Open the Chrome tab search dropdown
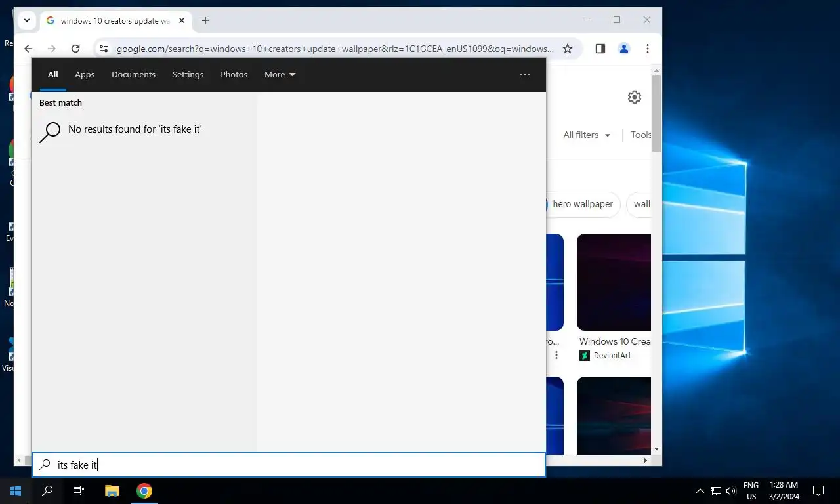Screen dimensions: 840x504 [x=27, y=20]
